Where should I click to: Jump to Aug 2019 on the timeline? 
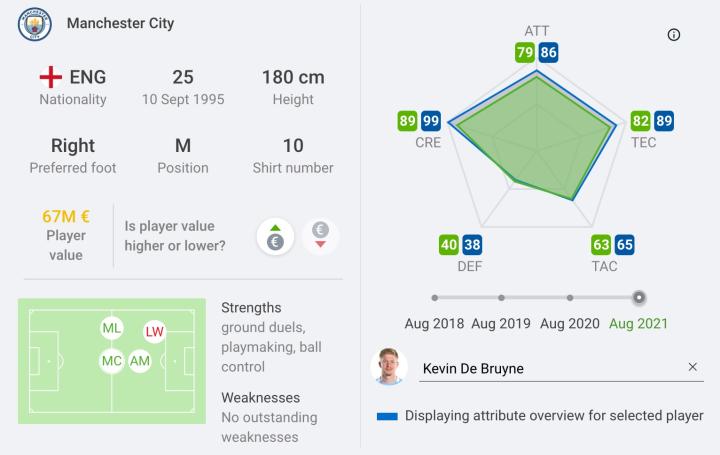click(x=501, y=297)
